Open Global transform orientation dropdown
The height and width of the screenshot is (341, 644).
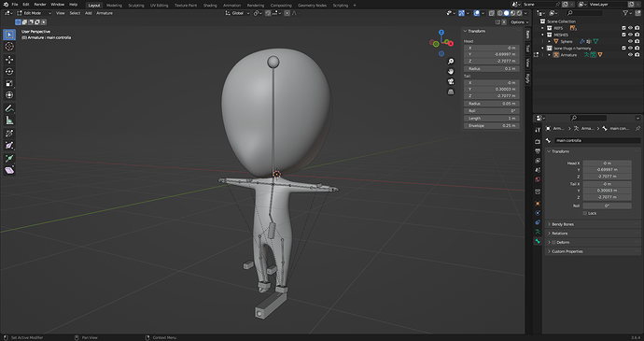(238, 13)
